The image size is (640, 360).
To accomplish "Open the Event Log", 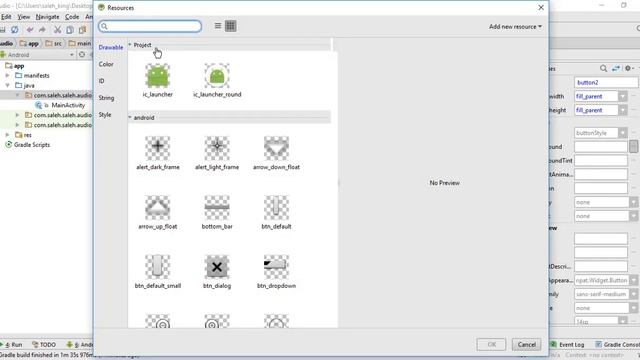I will (x=567, y=345).
